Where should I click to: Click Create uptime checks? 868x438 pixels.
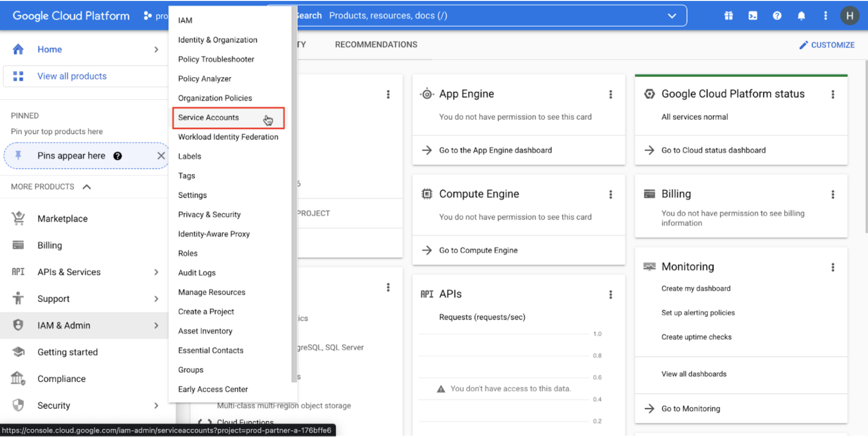click(x=696, y=337)
